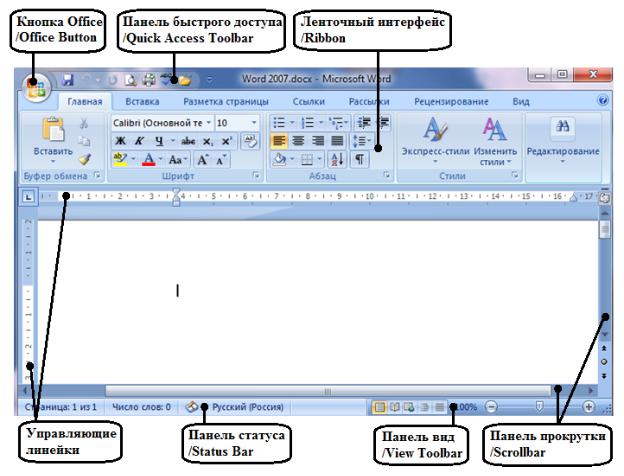Screen dimensions: 624x476
Task: Click the Multilevel List icon
Action: tap(337, 123)
